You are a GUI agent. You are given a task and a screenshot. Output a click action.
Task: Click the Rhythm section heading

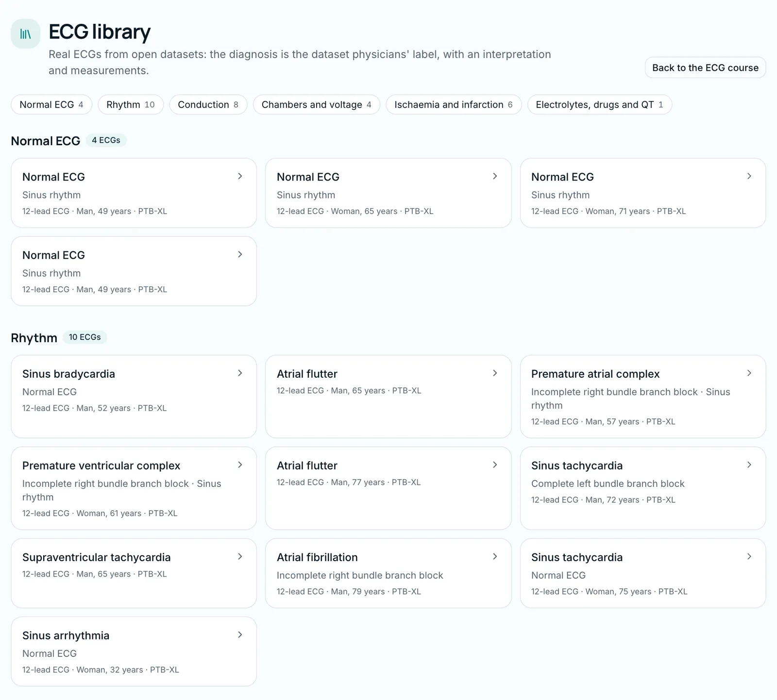[x=34, y=337]
